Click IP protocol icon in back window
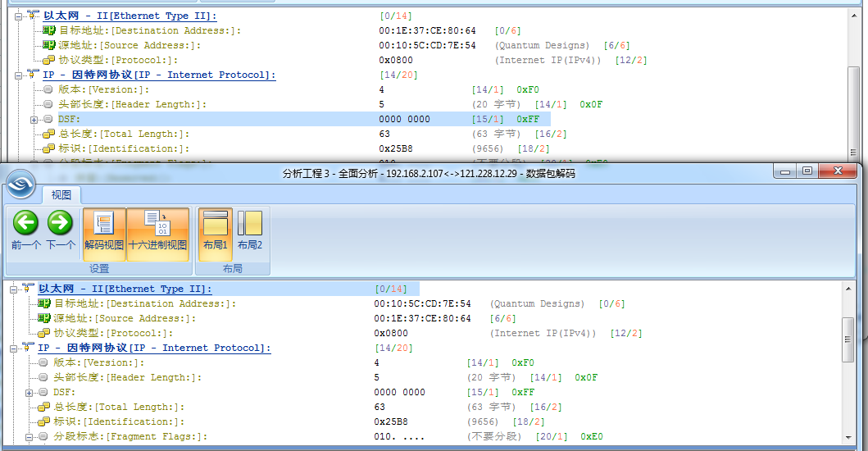Image resolution: width=868 pixels, height=451 pixels. click(x=33, y=74)
